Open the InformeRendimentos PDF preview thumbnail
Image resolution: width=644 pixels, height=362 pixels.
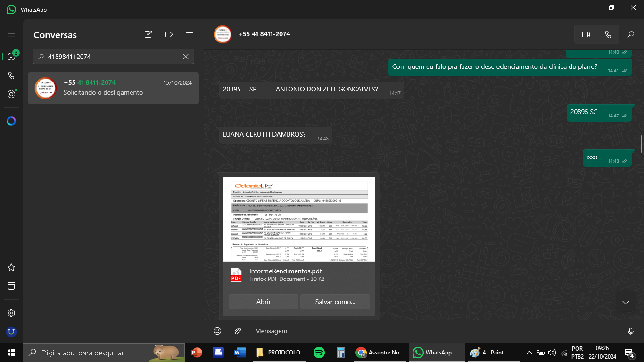point(299,219)
